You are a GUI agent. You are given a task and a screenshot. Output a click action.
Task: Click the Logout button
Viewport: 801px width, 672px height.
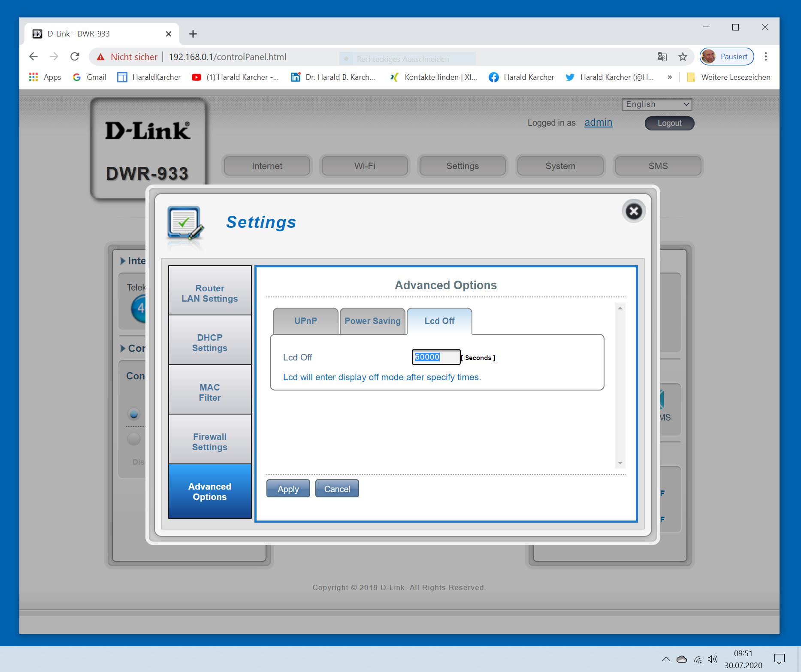click(x=670, y=123)
